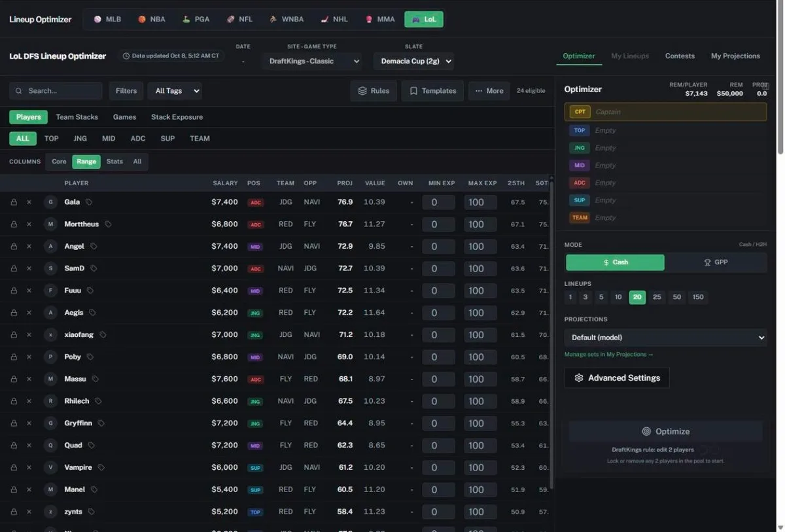
Task: Lock xiaofang with the lock icon
Action: coord(14,335)
